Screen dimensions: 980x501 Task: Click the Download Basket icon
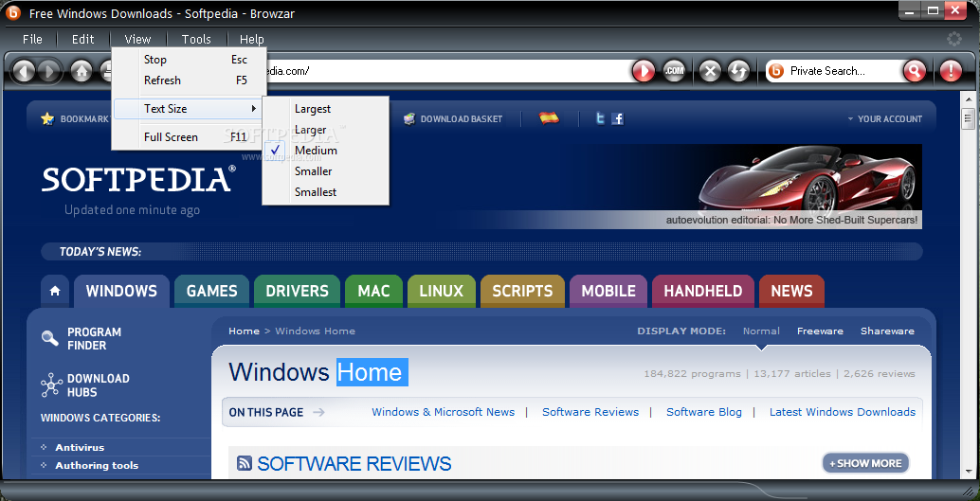coord(409,118)
